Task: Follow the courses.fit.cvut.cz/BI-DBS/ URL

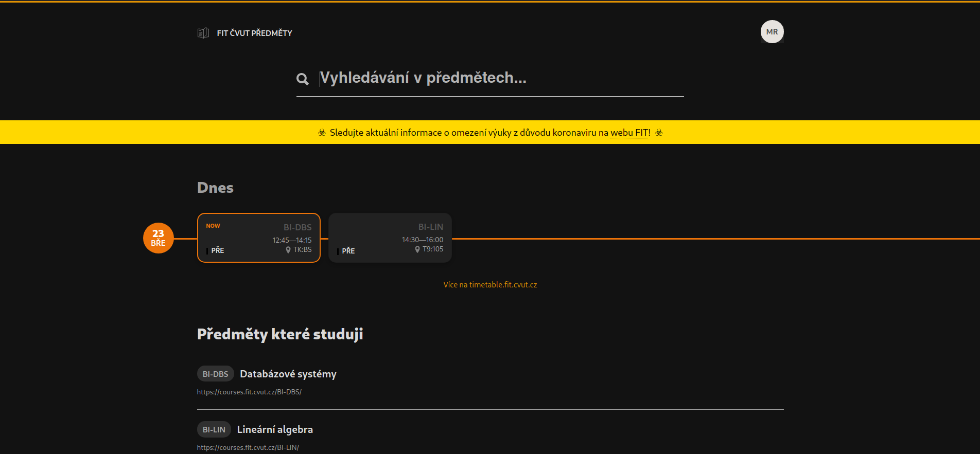Action: 249,392
